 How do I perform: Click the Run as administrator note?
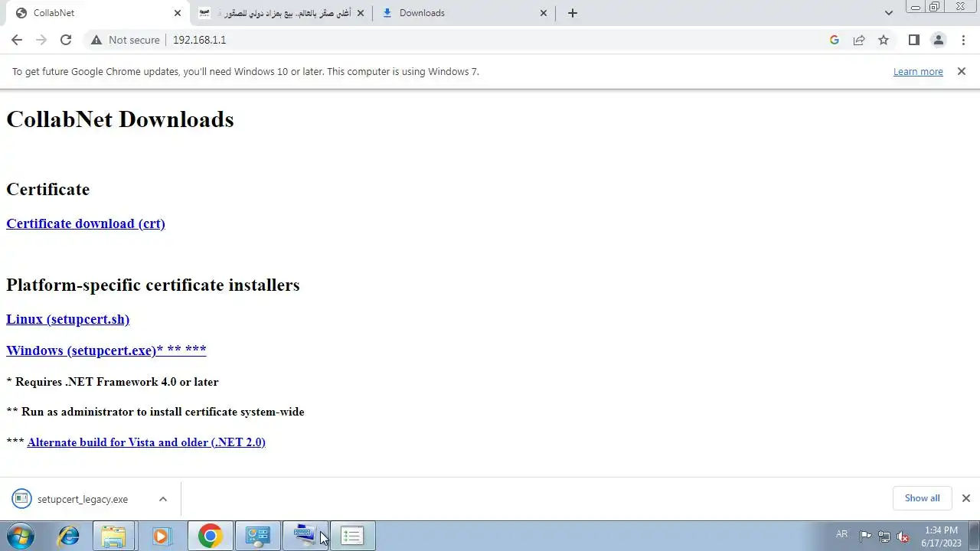(155, 412)
